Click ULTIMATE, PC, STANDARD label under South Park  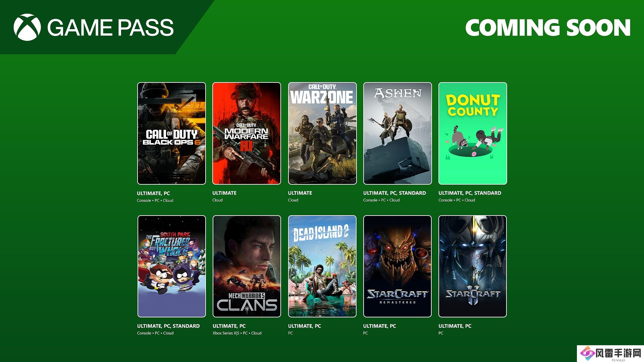[x=168, y=326]
